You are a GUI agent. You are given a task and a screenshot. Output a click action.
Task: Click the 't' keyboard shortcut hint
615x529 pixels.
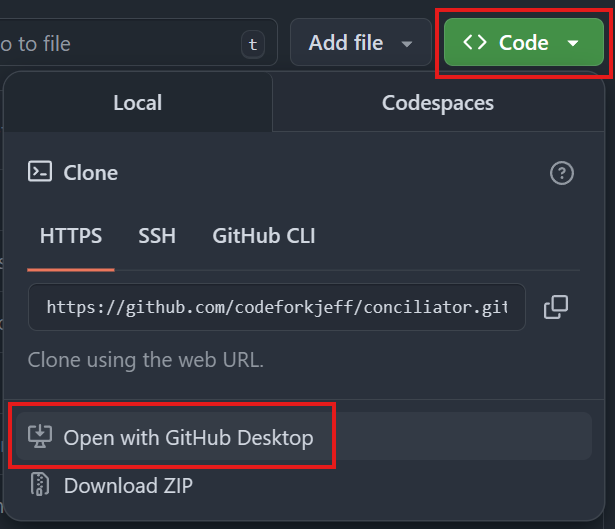[253, 44]
